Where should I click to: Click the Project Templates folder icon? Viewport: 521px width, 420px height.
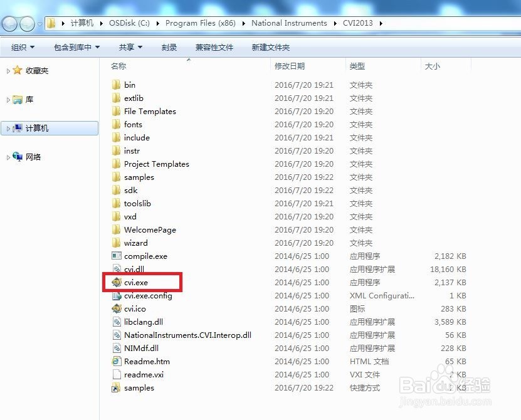[x=116, y=164]
